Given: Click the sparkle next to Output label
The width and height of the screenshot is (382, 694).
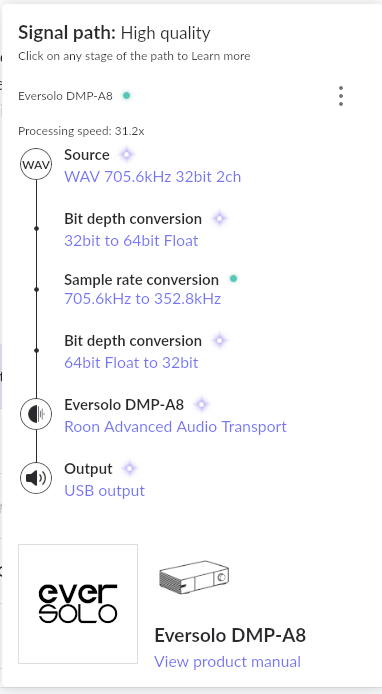Looking at the screenshot, I should (x=129, y=468).
